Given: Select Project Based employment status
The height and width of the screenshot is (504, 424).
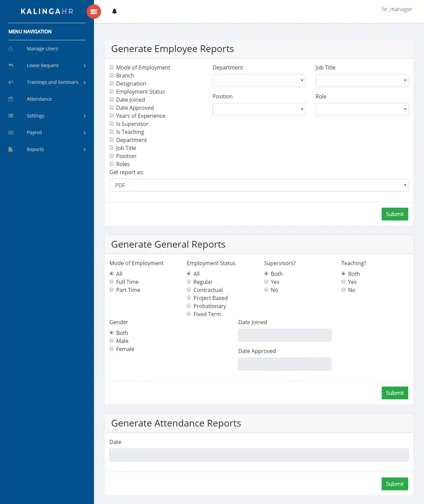Looking at the screenshot, I should pos(189,298).
